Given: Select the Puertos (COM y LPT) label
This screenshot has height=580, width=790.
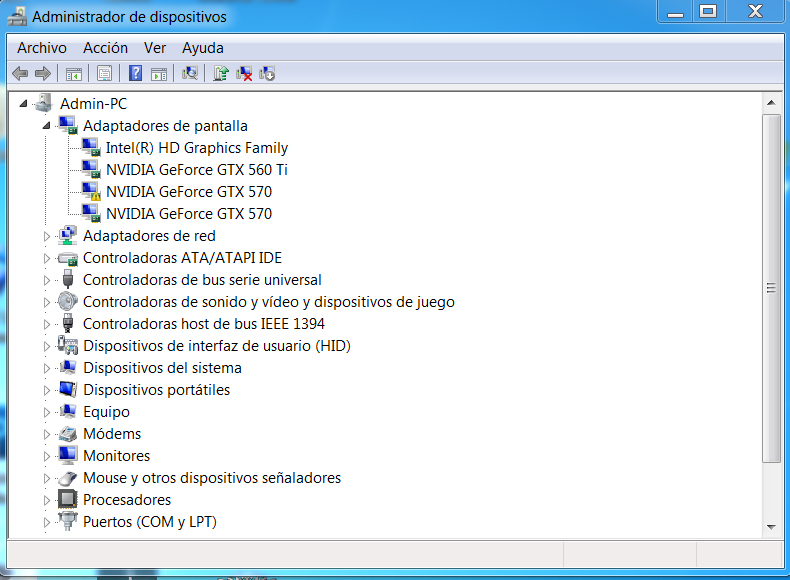Looking at the screenshot, I should coord(150,522).
